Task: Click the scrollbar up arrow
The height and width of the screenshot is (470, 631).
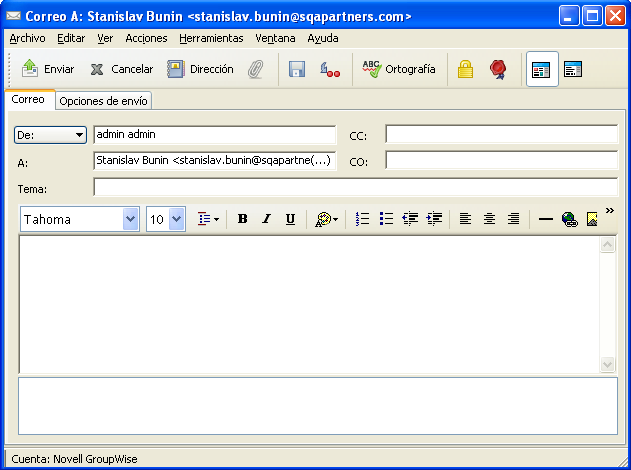Action: click(607, 245)
